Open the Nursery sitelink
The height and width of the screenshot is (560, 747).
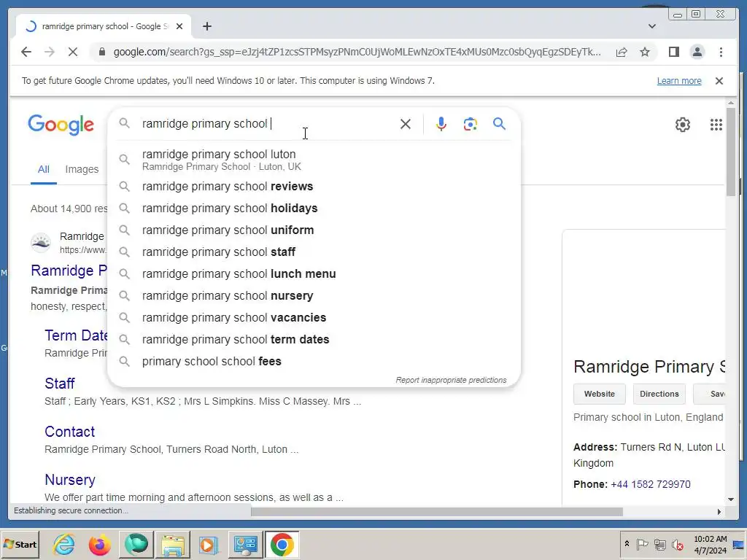(70, 480)
